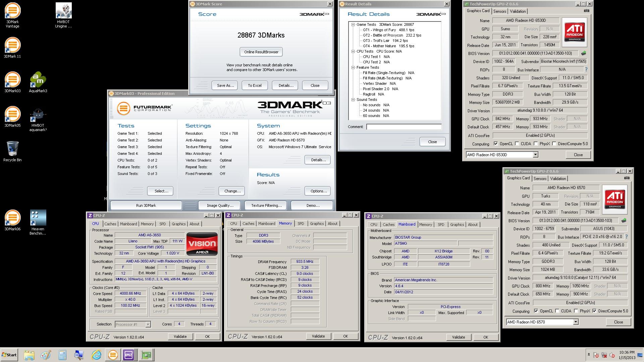Open the Processor #1 selection dropdown in CPU-Z
The width and height of the screenshot is (644, 362).
(132, 324)
